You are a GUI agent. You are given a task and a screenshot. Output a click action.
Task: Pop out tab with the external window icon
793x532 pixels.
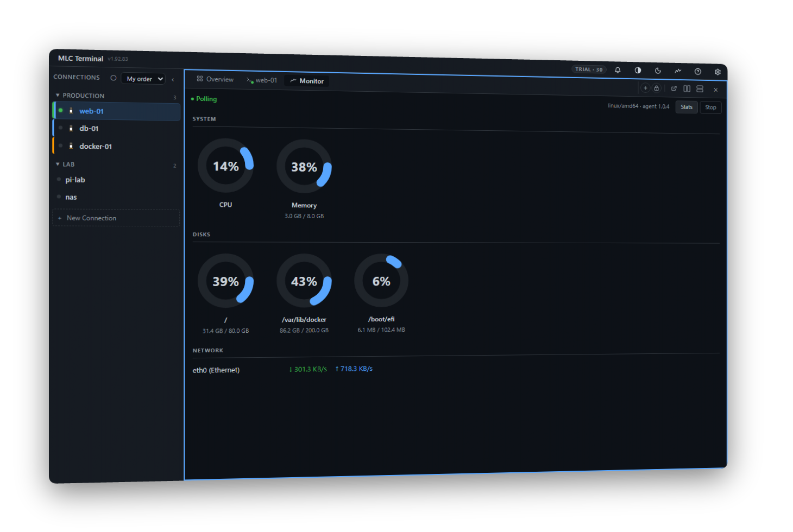coord(674,88)
